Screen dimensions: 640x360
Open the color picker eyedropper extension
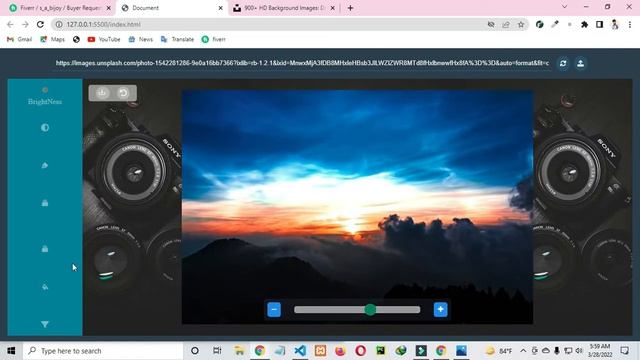tap(555, 24)
